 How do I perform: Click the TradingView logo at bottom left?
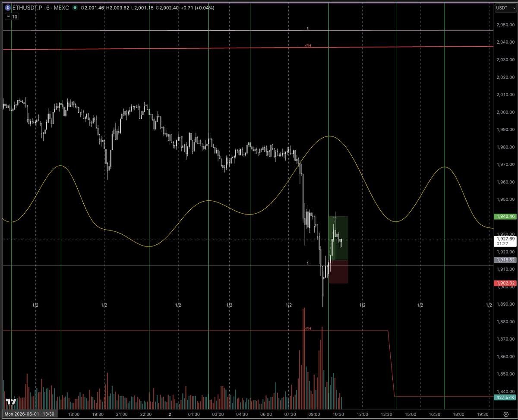click(11, 401)
